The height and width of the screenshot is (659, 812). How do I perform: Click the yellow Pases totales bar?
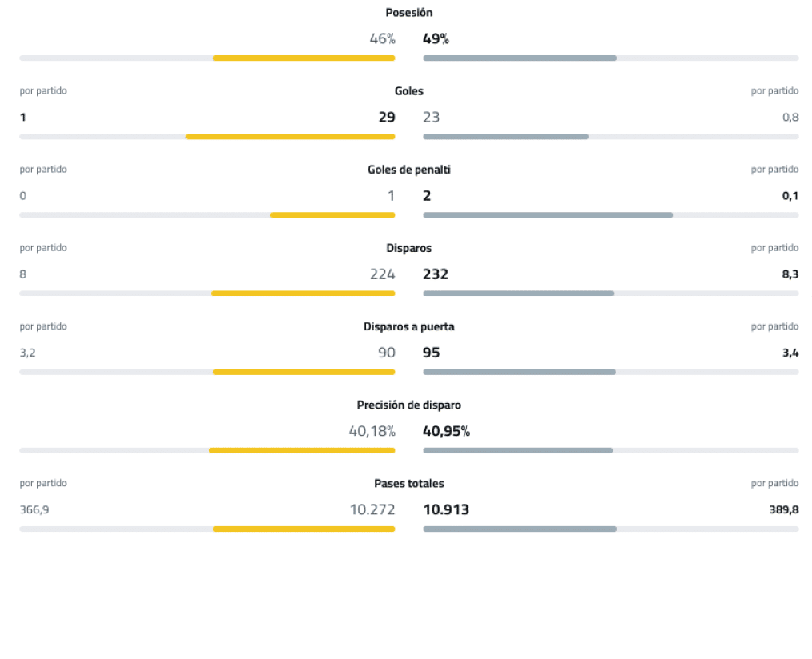tap(304, 529)
